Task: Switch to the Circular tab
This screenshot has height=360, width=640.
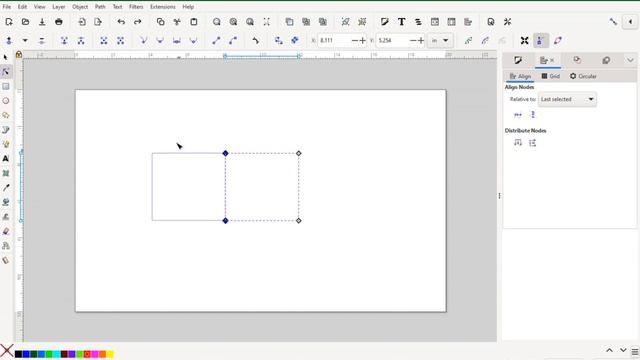Action: 583,76
